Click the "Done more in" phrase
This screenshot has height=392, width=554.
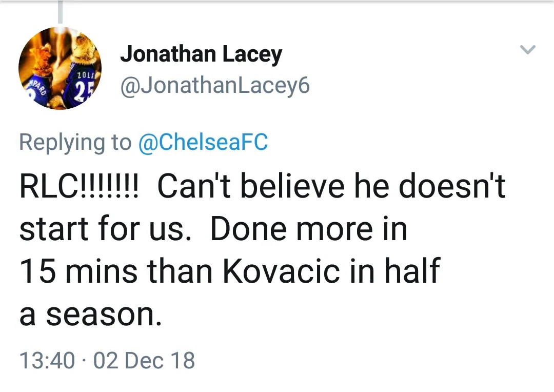pyautogui.click(x=309, y=228)
